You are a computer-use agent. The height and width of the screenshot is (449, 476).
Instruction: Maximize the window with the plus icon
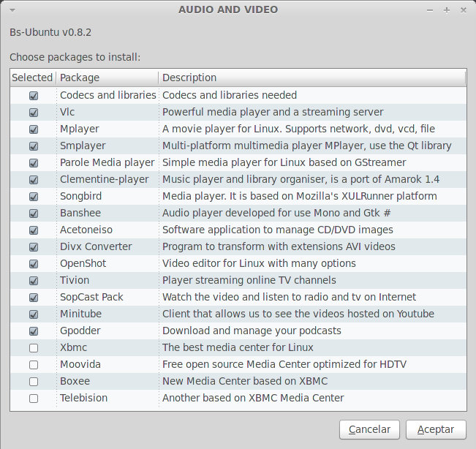pyautogui.click(x=447, y=10)
